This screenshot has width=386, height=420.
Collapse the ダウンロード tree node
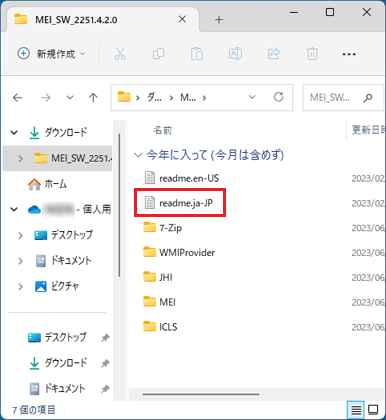(14, 133)
